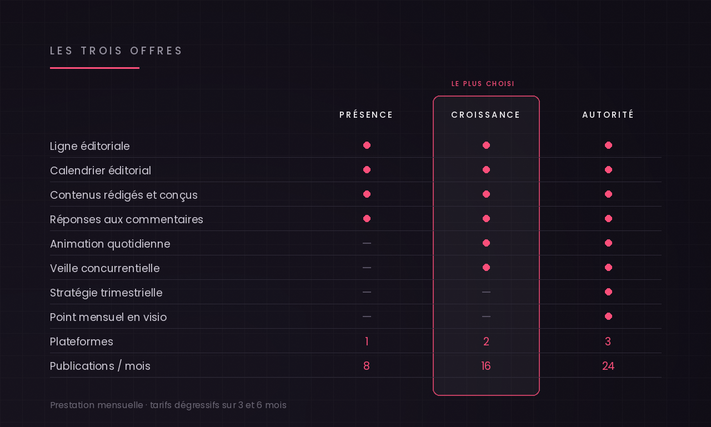
Task: Click the Publications value 8 under Présence
Action: click(x=366, y=366)
